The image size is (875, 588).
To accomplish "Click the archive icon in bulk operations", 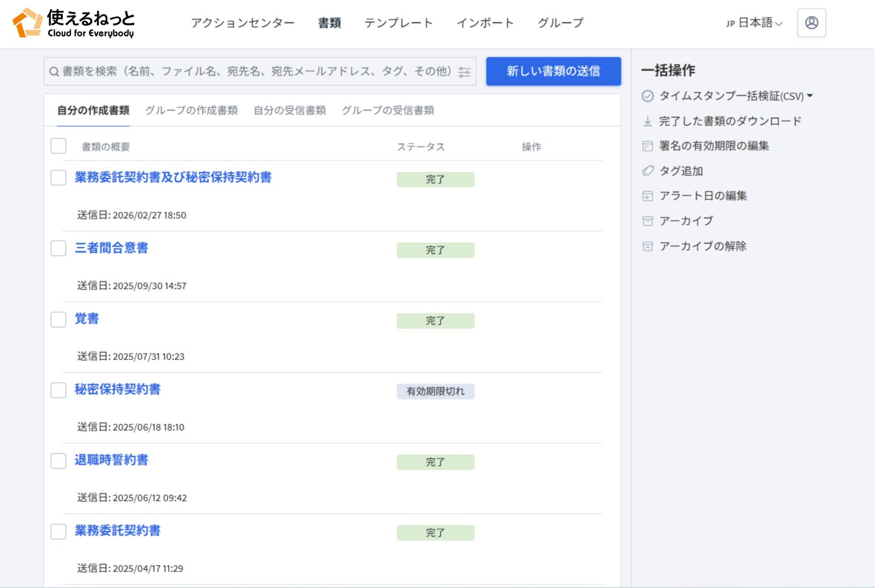I will 648,221.
